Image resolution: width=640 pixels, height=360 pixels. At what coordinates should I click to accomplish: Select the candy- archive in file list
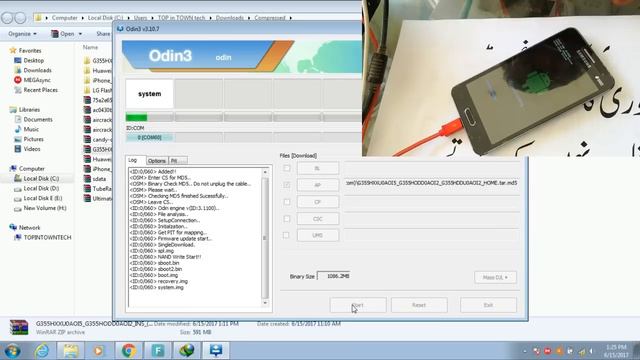coord(98,140)
